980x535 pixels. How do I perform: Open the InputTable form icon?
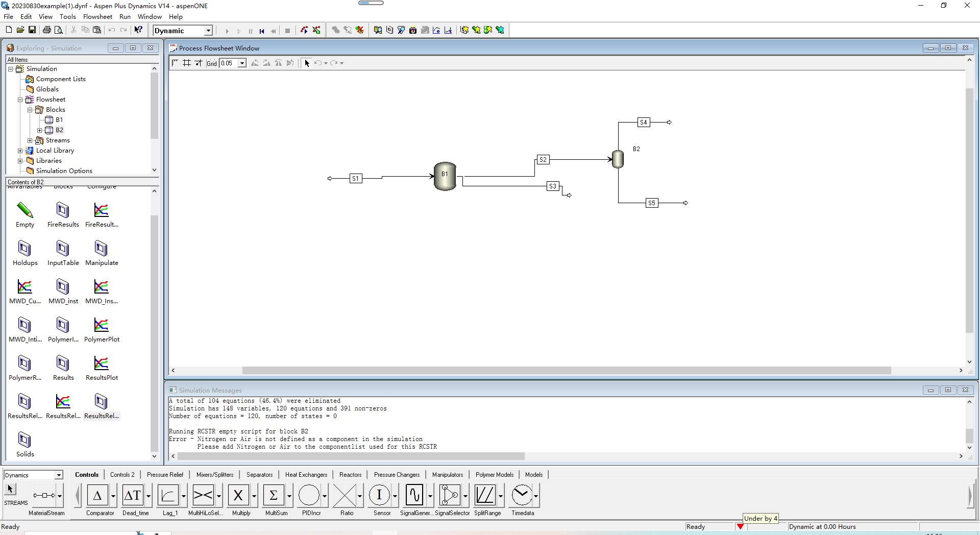(63, 253)
